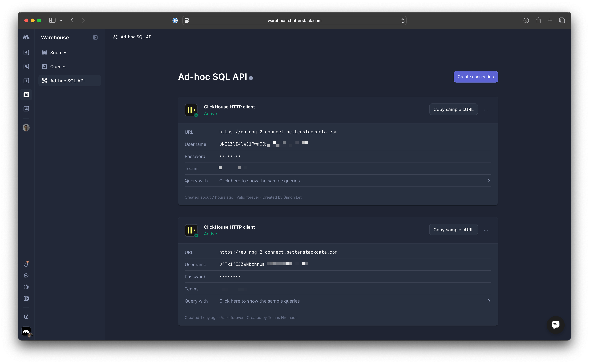Open Queries in the Warehouse menu
The height and width of the screenshot is (364, 589).
(58, 67)
